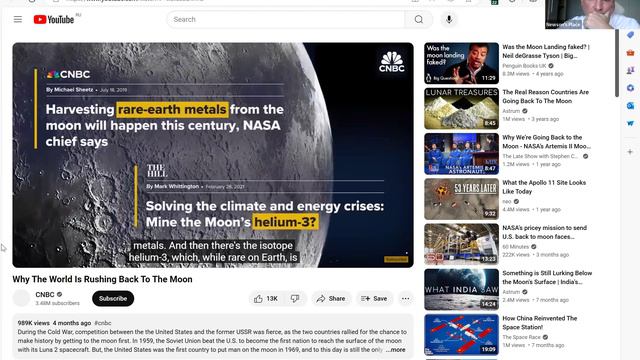The image size is (640, 360).
Task: Dislike the video with thumbs-down icon
Action: 295,299
